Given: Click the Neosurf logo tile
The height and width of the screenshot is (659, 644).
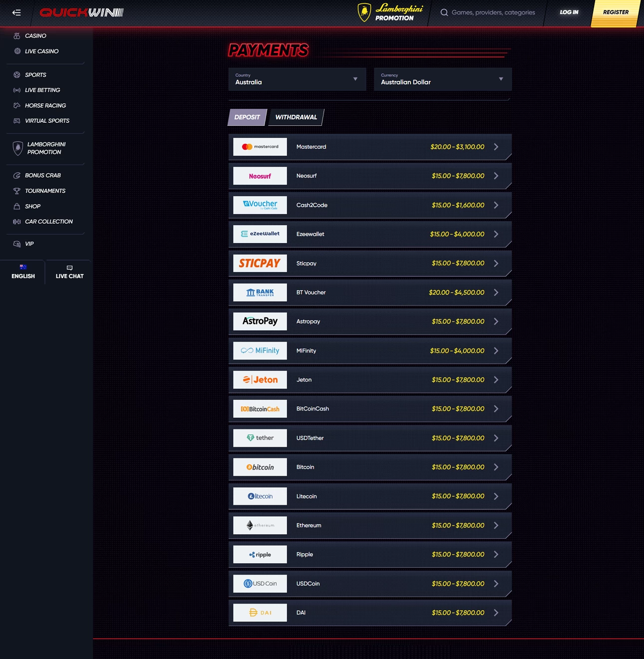Looking at the screenshot, I should point(260,176).
